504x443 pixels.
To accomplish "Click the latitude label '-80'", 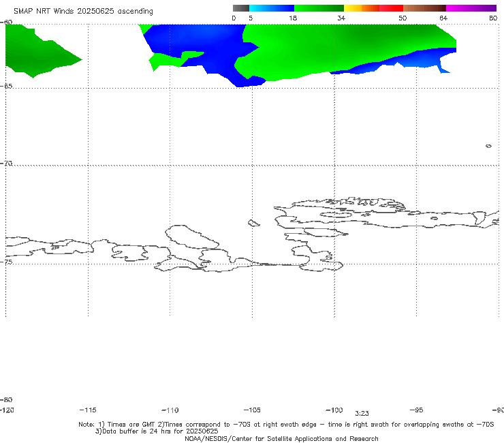I will pos(6,399).
